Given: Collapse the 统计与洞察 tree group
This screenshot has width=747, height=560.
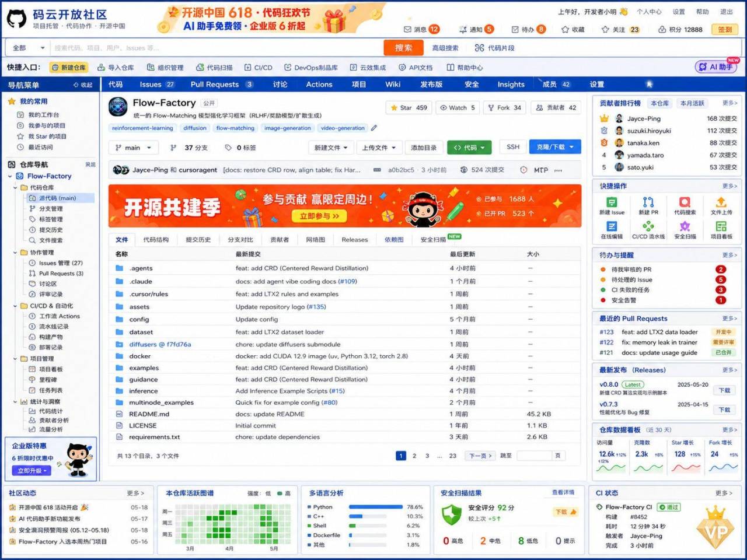Looking at the screenshot, I should tap(15, 401).
